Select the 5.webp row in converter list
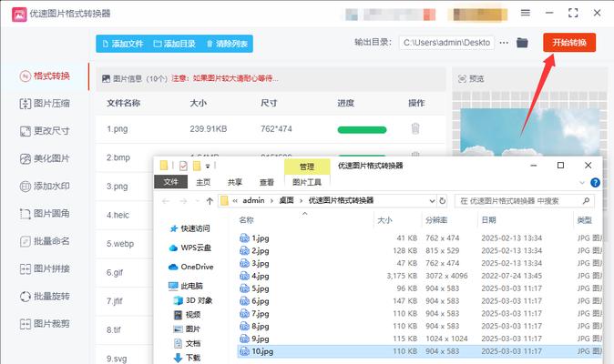The height and width of the screenshot is (364, 614). 125,244
